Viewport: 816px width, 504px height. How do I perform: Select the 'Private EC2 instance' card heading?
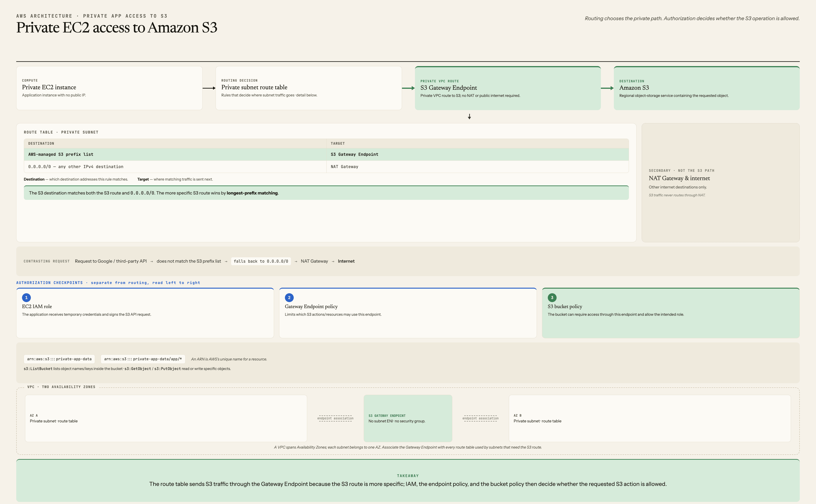click(49, 87)
